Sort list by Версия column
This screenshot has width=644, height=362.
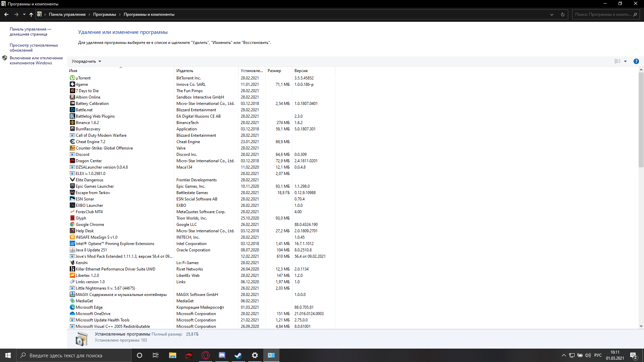(x=313, y=71)
